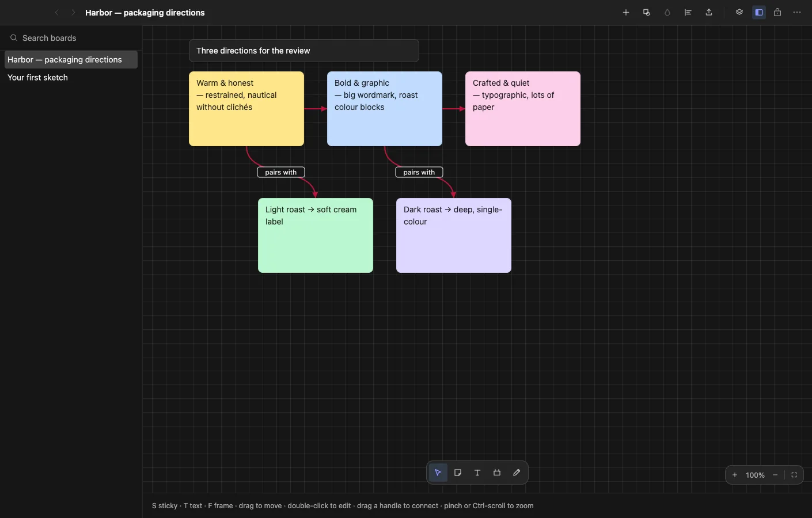Click the board title in the header

[145, 12]
